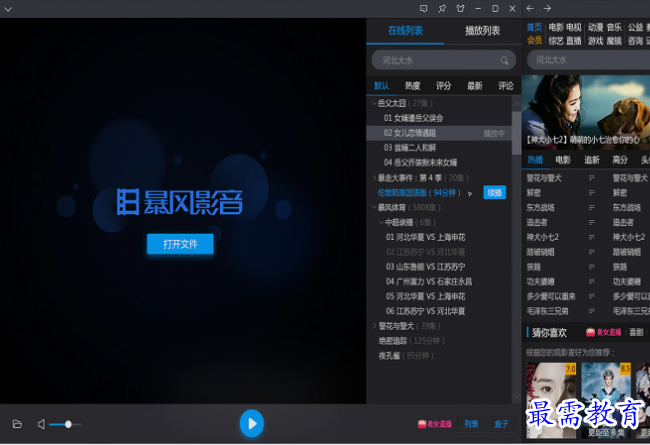
Task: Sort online list by 最新
Action: (475, 86)
